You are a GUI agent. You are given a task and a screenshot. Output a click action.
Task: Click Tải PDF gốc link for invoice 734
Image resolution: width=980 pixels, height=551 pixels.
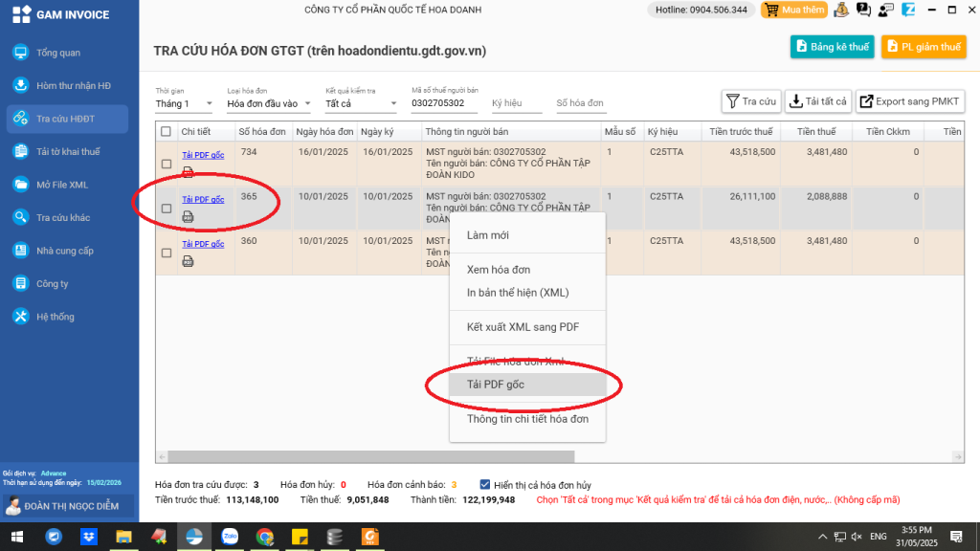[x=203, y=155]
